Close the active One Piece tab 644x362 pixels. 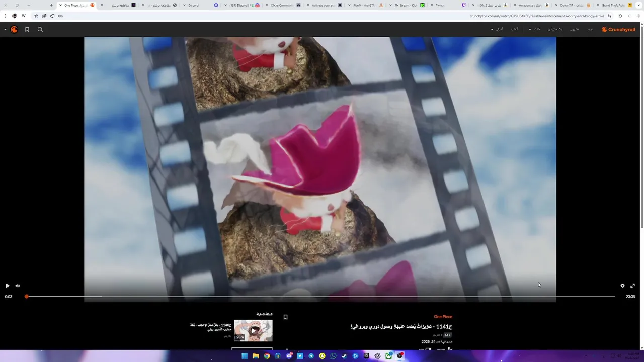[x=60, y=5]
